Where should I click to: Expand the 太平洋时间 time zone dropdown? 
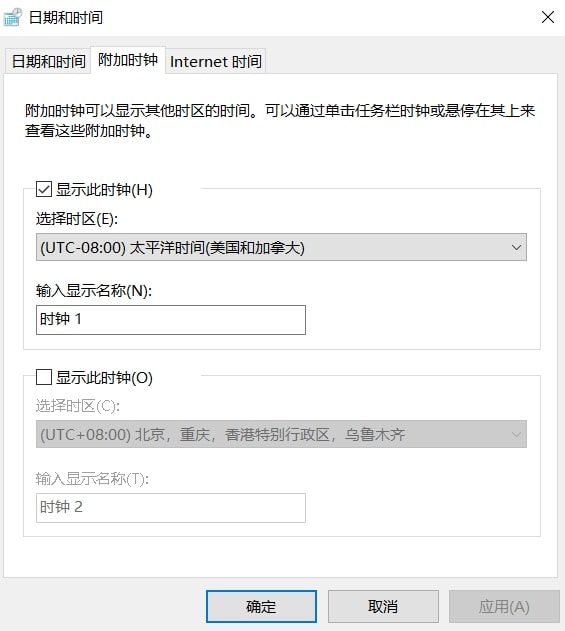tap(281, 247)
